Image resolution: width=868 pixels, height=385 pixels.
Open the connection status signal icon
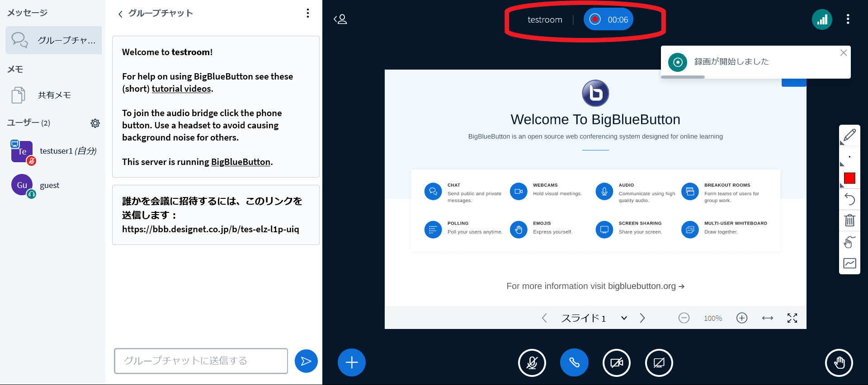822,19
